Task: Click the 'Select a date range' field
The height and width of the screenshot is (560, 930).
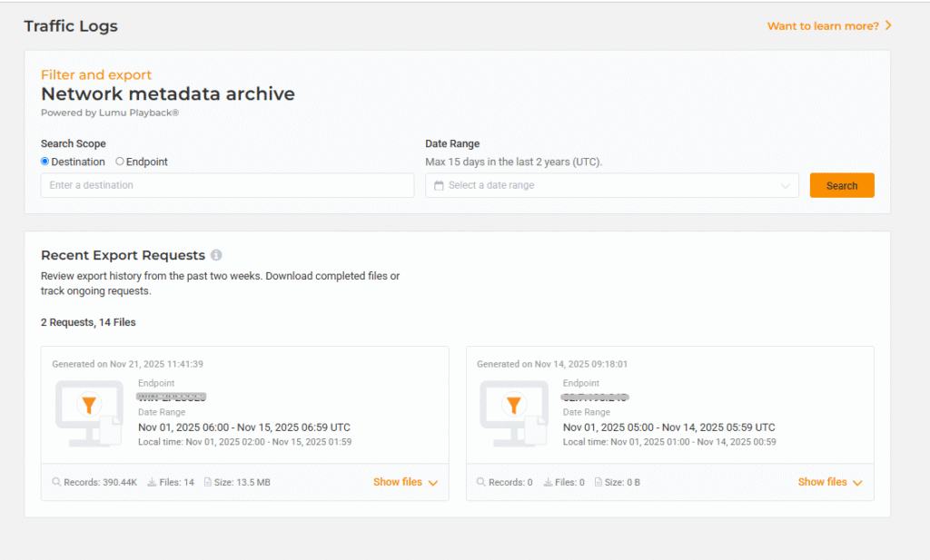Action: (608, 185)
